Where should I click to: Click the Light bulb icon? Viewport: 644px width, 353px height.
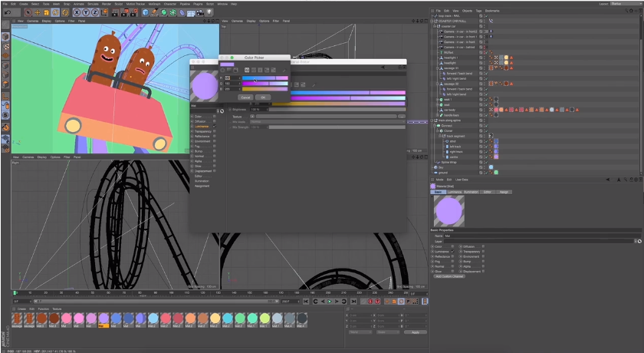[209, 13]
